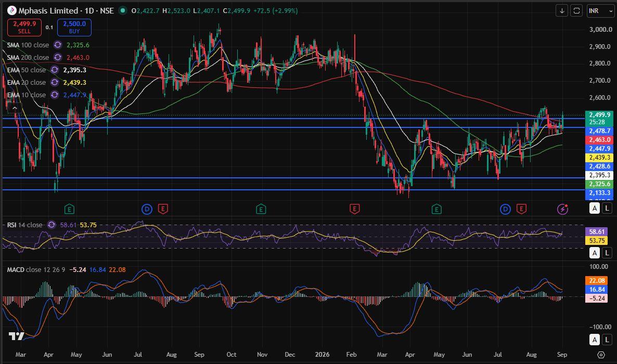
Task: Click the 2,133.3 price axis label
Action: pos(599,193)
